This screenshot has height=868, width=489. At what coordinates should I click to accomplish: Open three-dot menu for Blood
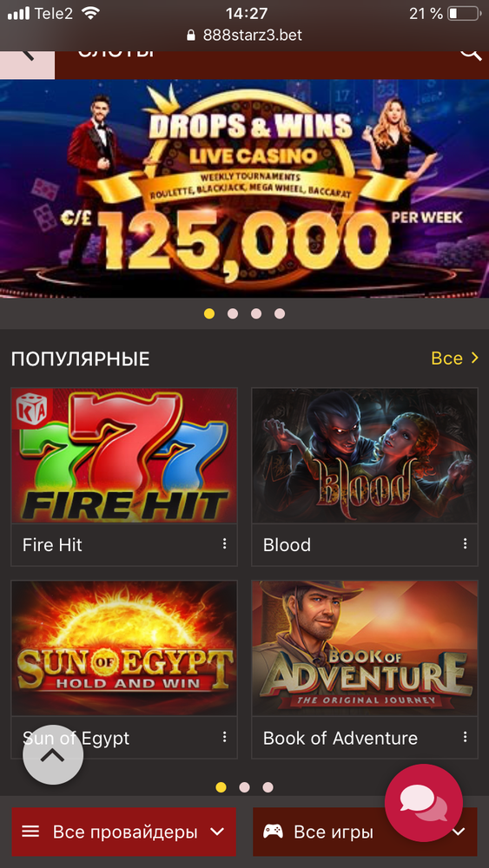[466, 543]
